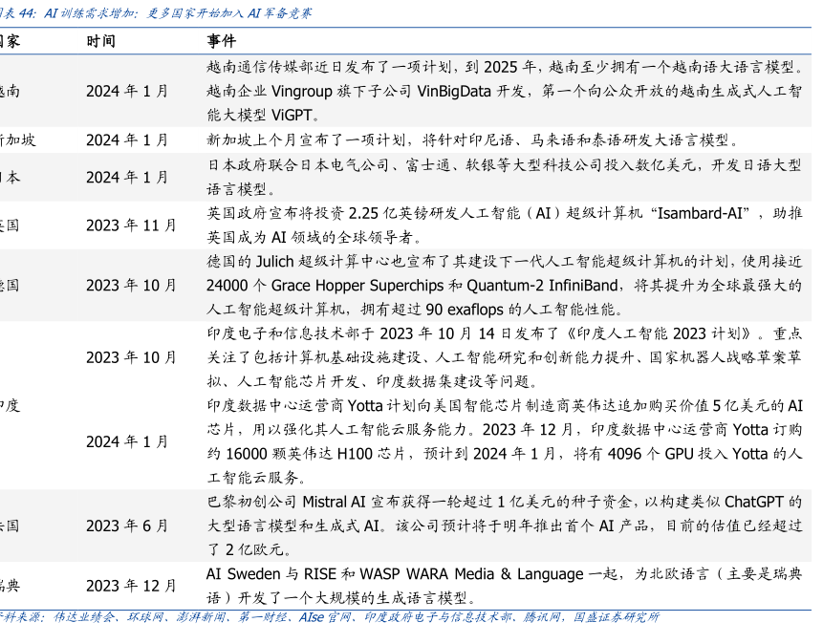Viewport: 823px width, 644px height.
Task: Click the 新加坡 country cell
Action: (x=17, y=140)
